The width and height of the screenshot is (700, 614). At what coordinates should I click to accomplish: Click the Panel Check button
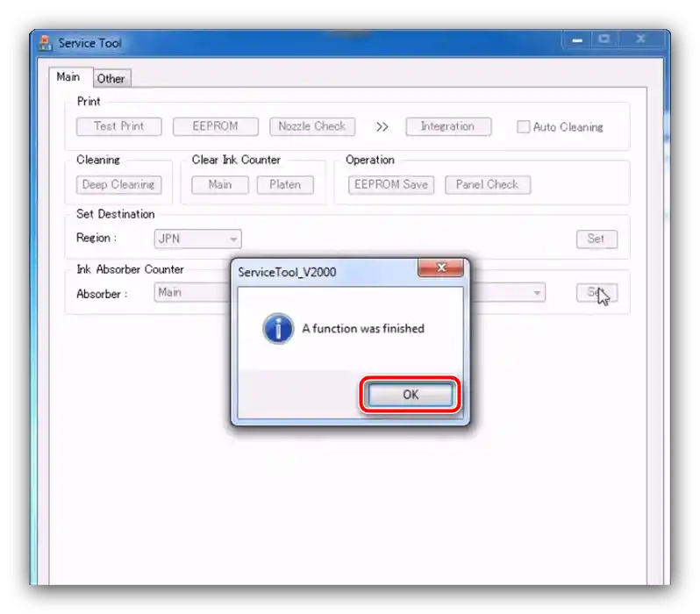(x=488, y=185)
